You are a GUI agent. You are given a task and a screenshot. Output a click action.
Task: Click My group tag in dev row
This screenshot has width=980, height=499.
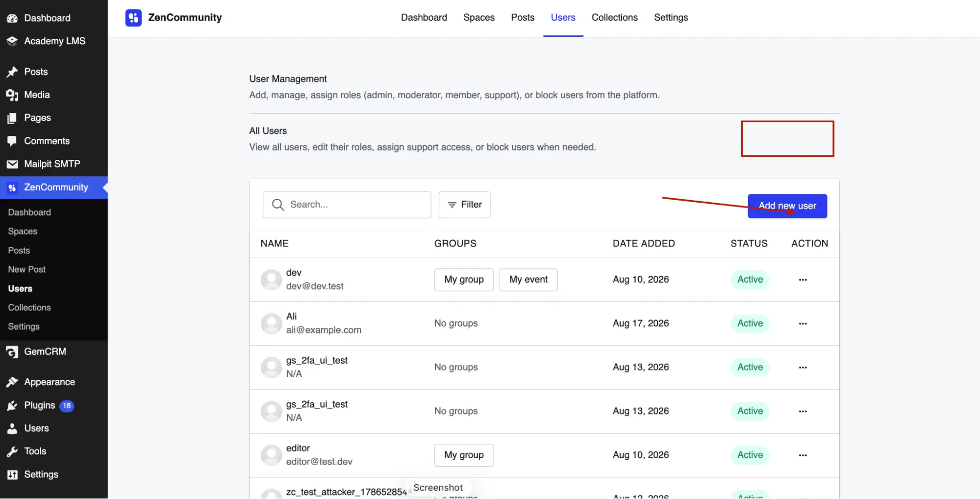point(464,280)
